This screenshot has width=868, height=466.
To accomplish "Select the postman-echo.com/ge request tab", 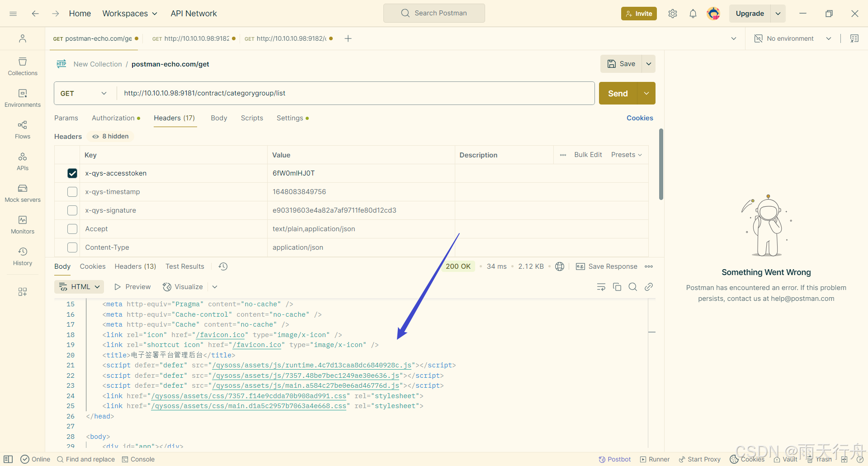I will 95,38.
